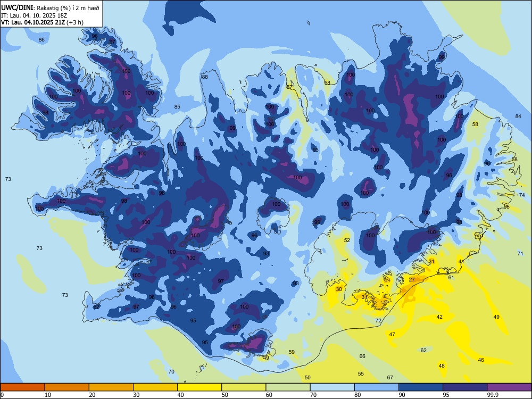Click the 86 humidity value on map
Screen dimensions: 532x399
41,40
